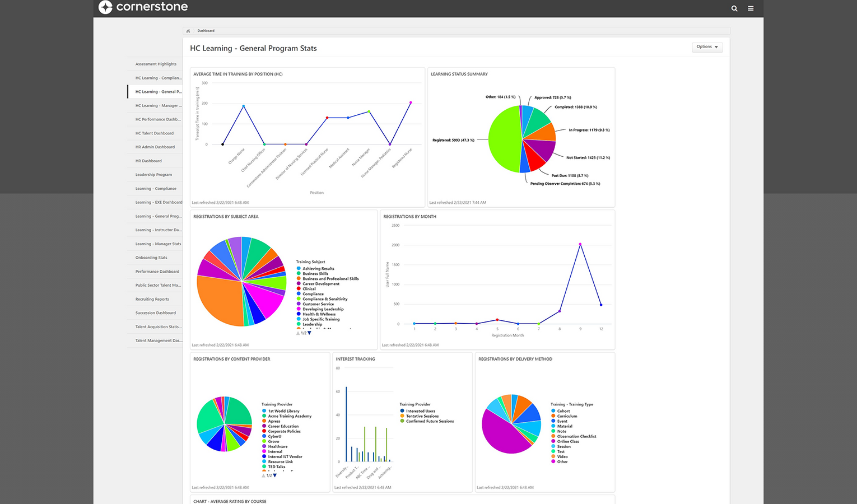The image size is (857, 504).
Task: Click the search magnifier icon in header
Action: pos(734,8)
